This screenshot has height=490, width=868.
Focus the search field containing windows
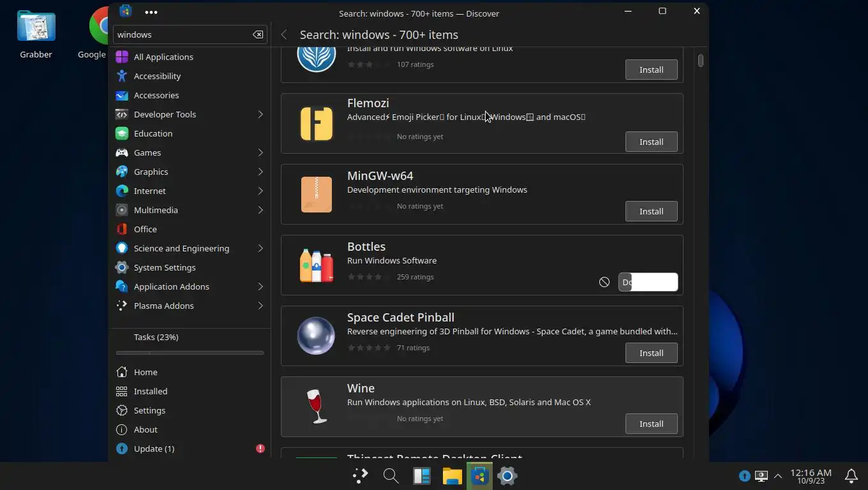click(x=190, y=34)
